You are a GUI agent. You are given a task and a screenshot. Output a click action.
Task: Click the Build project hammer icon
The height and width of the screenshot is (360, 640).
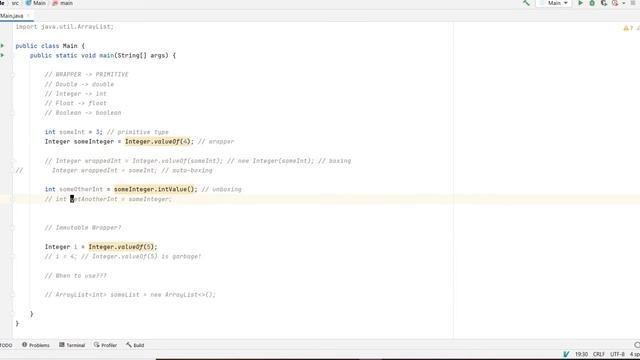pyautogui.click(x=526, y=3)
